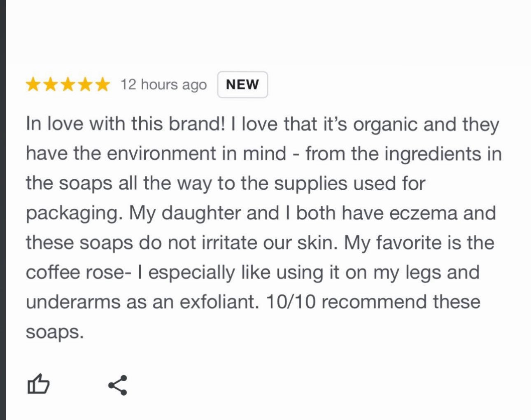Screen dimensions: 531x420
Task: Click the first yellow rating star
Action: point(33,85)
